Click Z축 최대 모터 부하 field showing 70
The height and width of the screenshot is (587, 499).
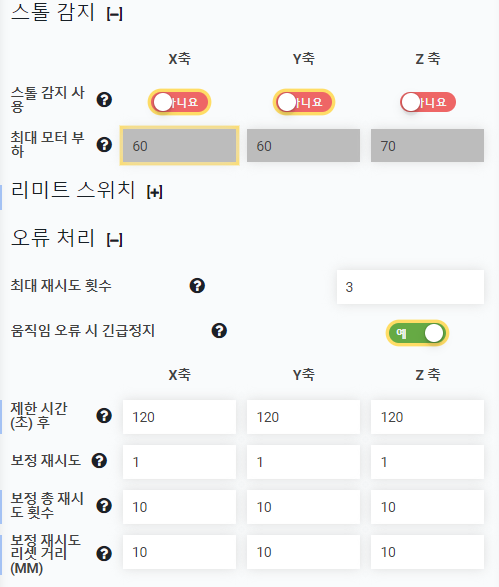(428, 146)
